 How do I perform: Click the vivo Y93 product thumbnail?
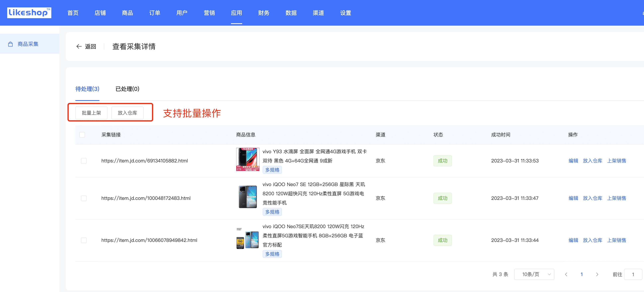coord(248,159)
